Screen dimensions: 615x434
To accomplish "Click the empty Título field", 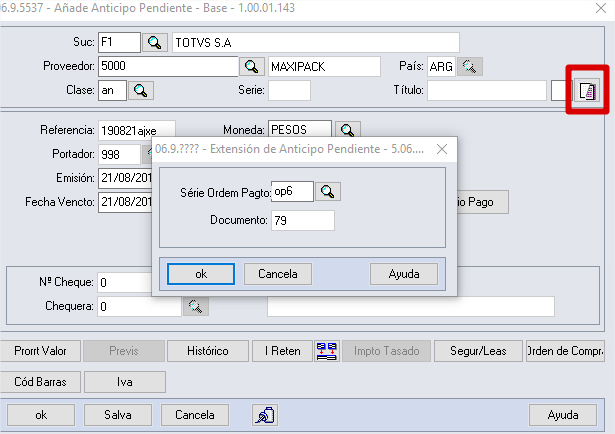I will [x=487, y=91].
